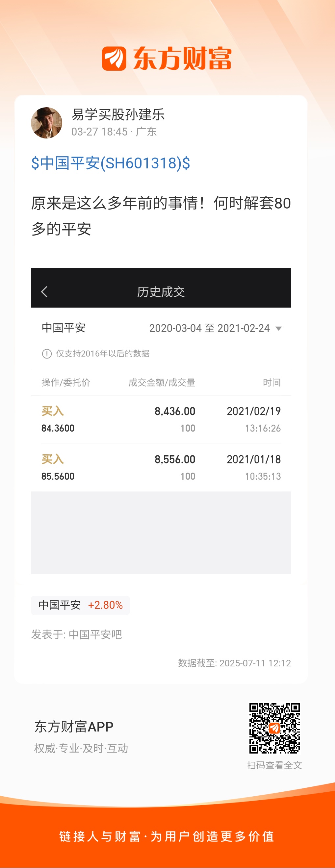Click the 东方财富APP label
Screen dimensions: 335x868
pyautogui.click(x=74, y=727)
